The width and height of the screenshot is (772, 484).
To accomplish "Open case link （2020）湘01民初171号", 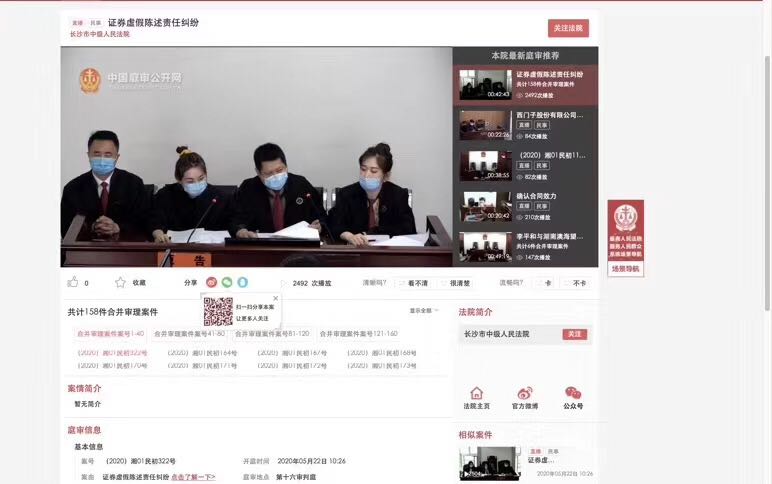I will (202, 366).
